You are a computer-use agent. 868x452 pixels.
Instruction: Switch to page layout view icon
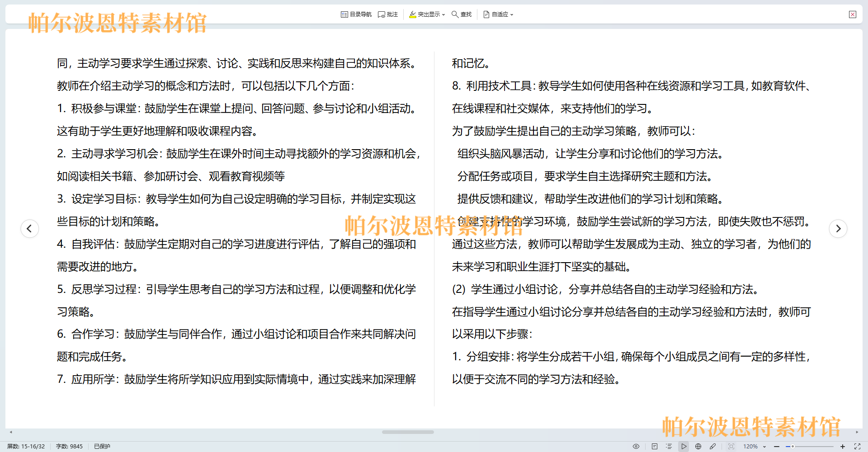click(655, 446)
